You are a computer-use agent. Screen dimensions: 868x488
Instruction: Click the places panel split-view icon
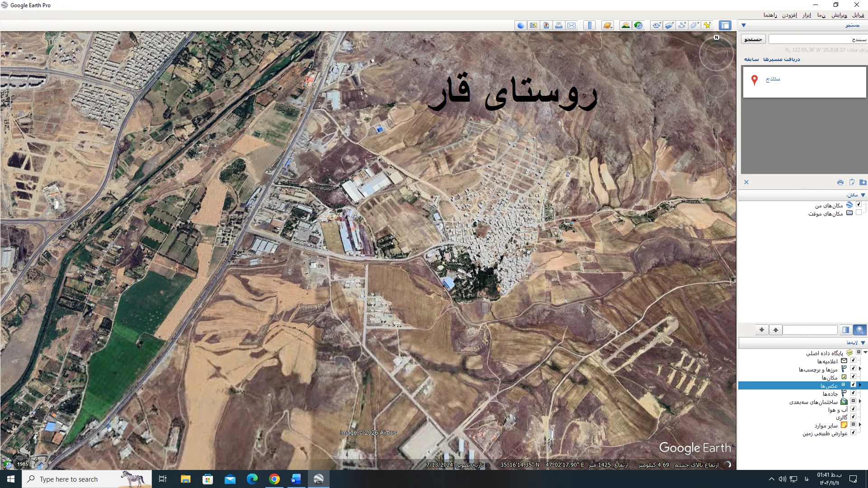coord(846,330)
